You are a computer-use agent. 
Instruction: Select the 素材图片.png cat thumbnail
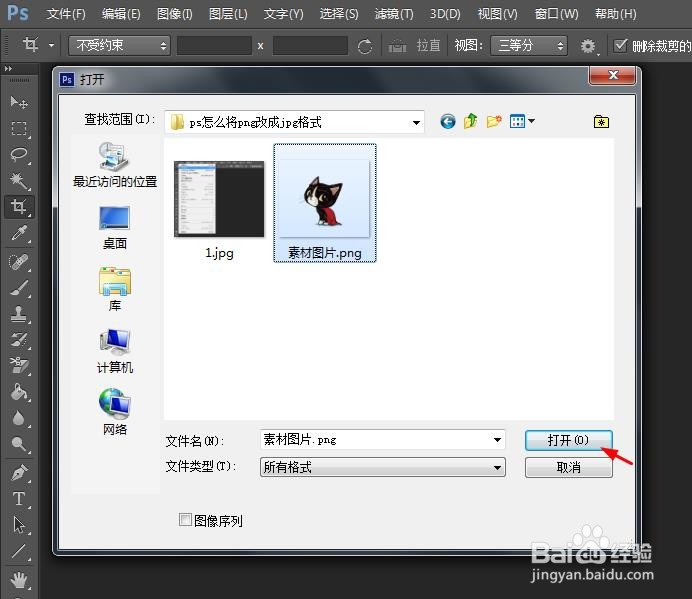click(x=325, y=203)
